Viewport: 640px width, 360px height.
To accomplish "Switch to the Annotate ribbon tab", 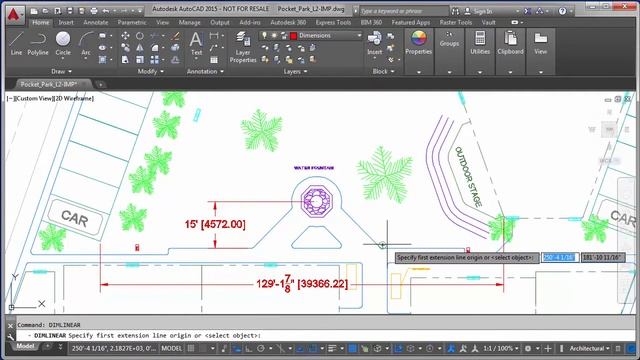I will coord(96,22).
